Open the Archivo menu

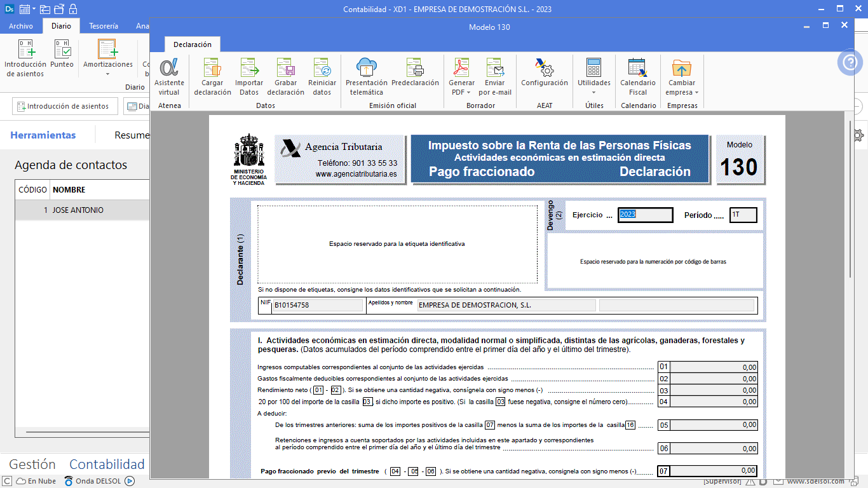[x=21, y=26]
